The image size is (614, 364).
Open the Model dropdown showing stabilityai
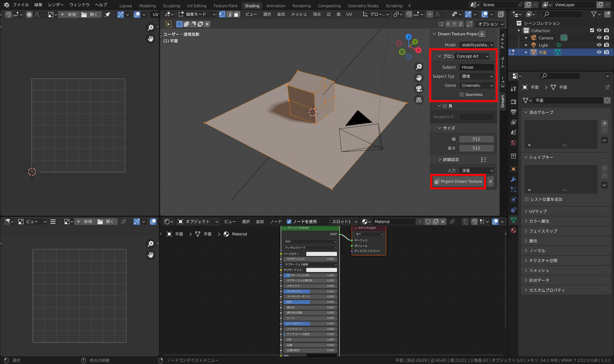476,45
